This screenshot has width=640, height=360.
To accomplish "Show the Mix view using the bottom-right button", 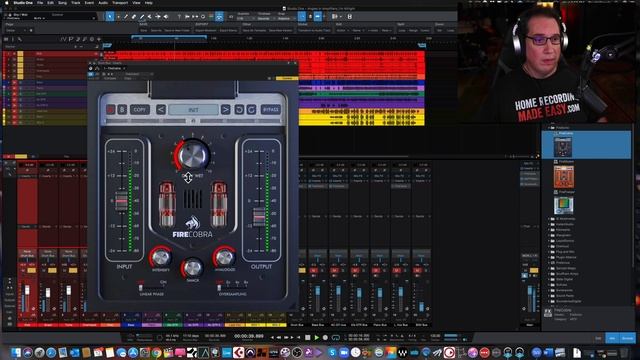I will pos(612,338).
